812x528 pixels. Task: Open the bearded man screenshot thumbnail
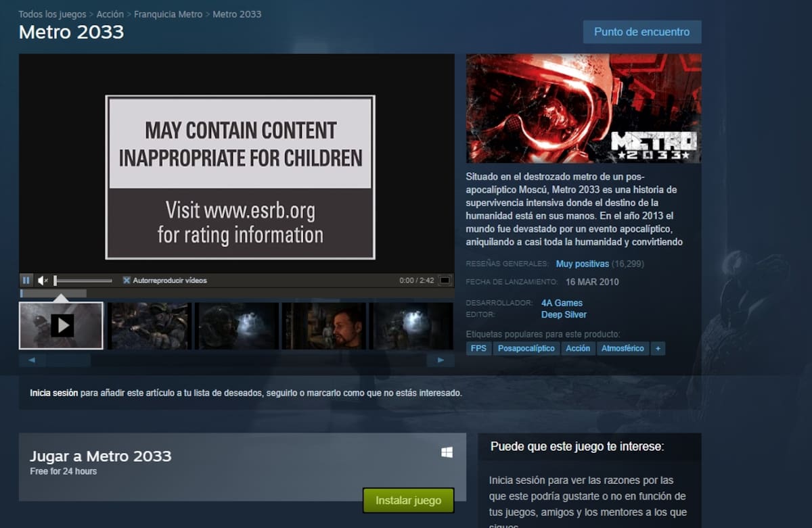324,326
